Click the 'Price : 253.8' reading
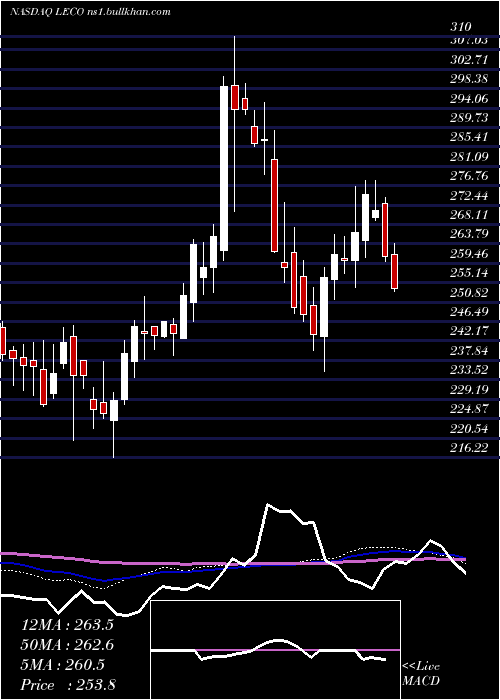Image resolution: width=500 pixels, height=700 pixels. 68,685
